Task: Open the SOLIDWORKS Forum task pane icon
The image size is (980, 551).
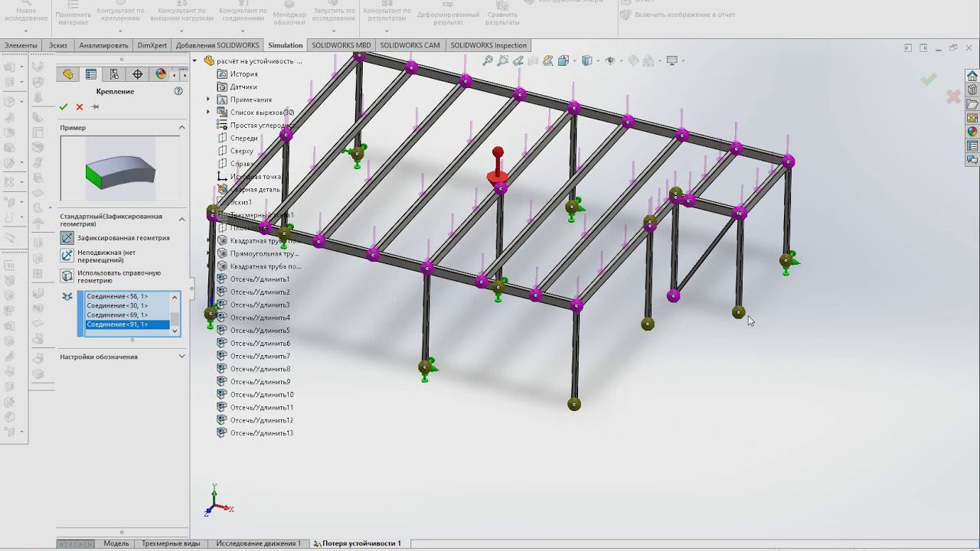Action: (x=972, y=160)
